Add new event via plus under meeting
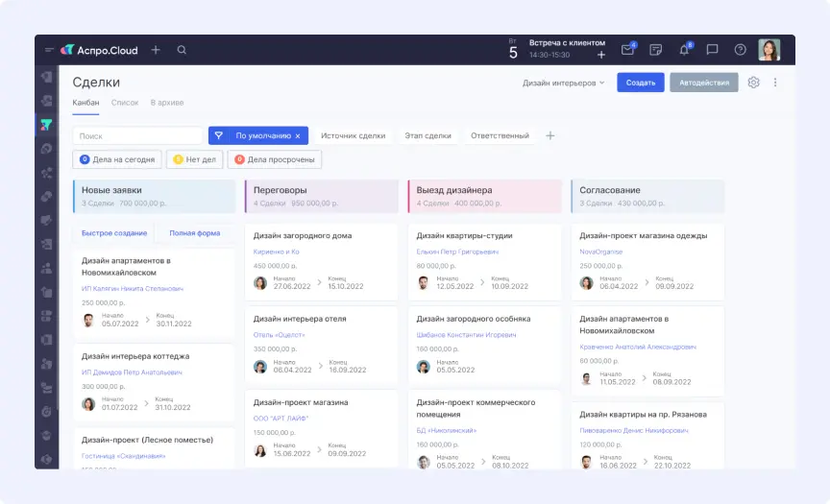This screenshot has width=830, height=504. (600, 55)
